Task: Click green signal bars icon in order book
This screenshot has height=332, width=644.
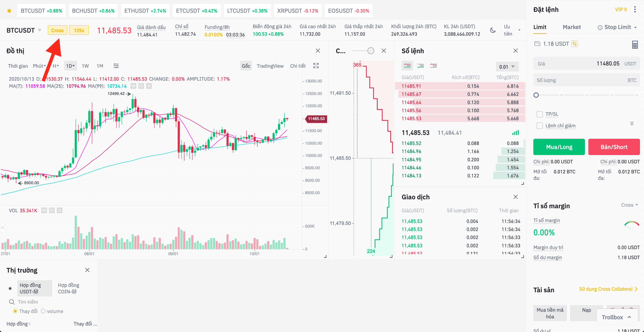Action: 515,133
